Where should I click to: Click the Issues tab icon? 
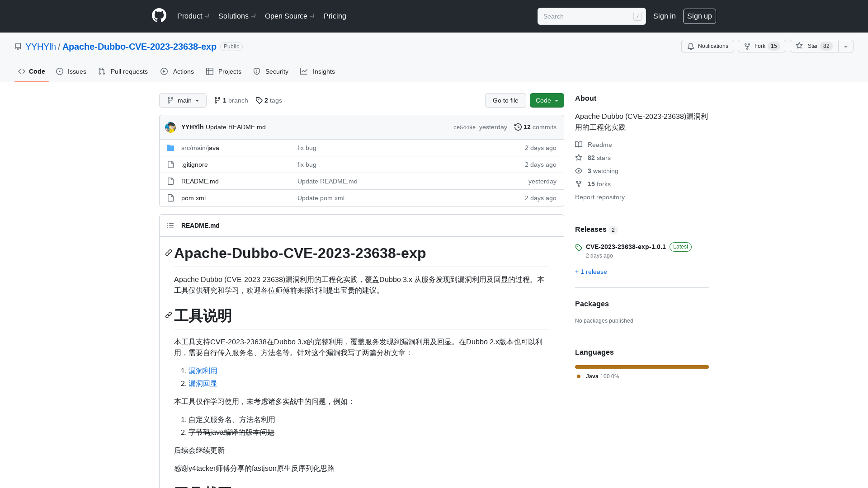pos(59,71)
